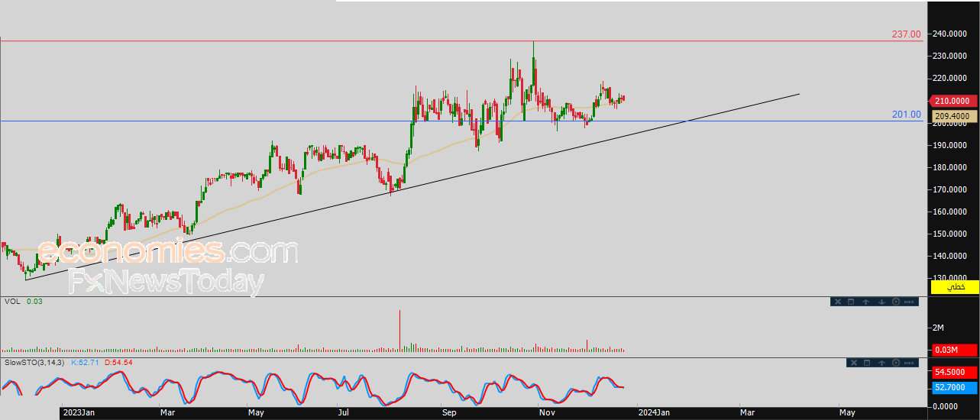Move the SlowSTO panel up
980x420 pixels.
click(x=881, y=363)
